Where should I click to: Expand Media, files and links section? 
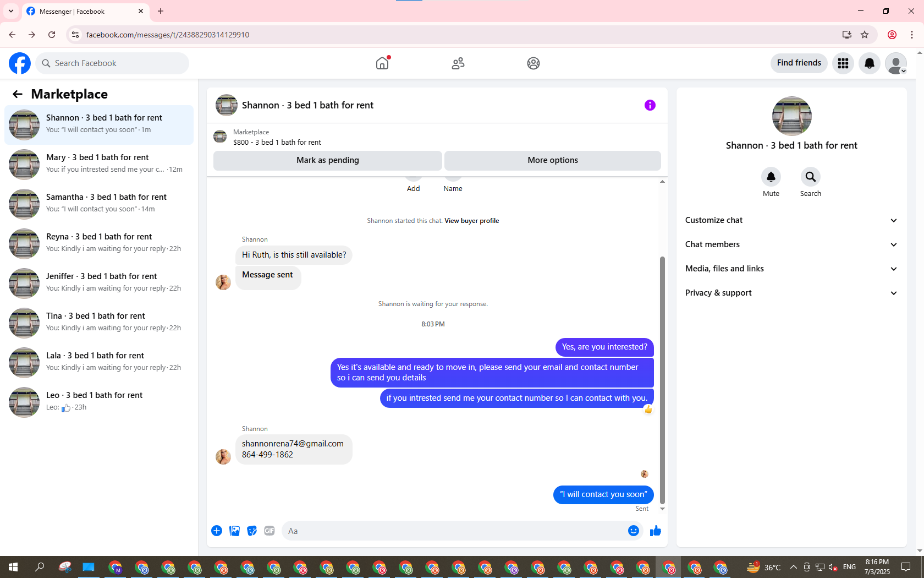[x=791, y=269]
